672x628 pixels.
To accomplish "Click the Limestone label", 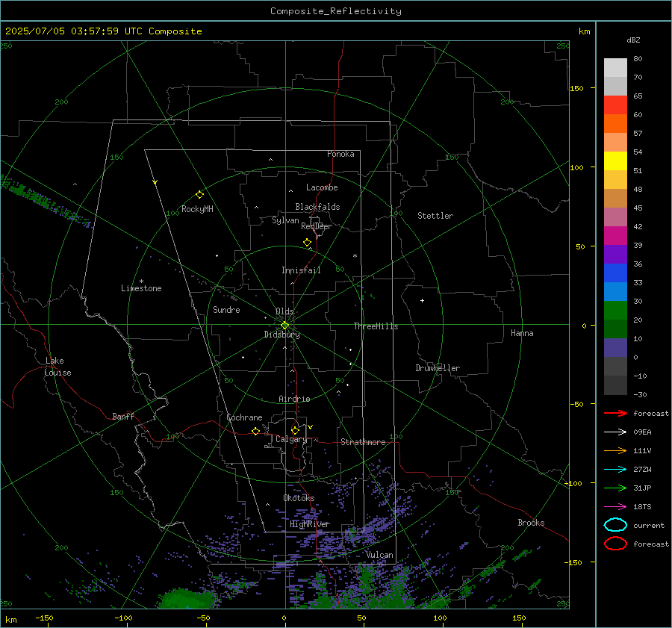I will [141, 288].
